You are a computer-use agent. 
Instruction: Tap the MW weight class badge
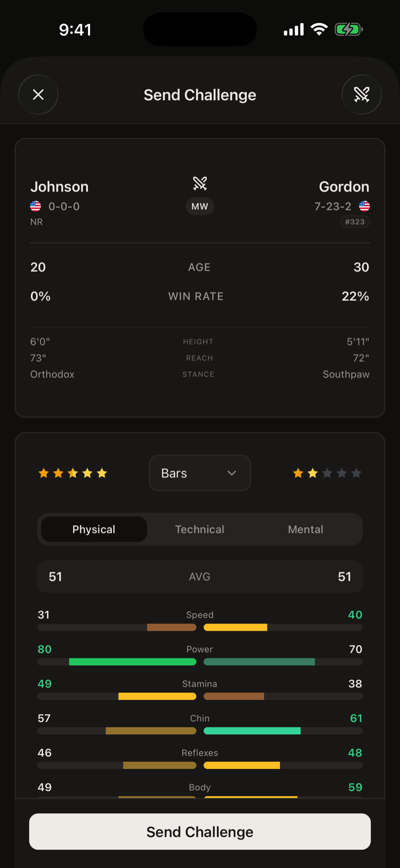coord(200,206)
